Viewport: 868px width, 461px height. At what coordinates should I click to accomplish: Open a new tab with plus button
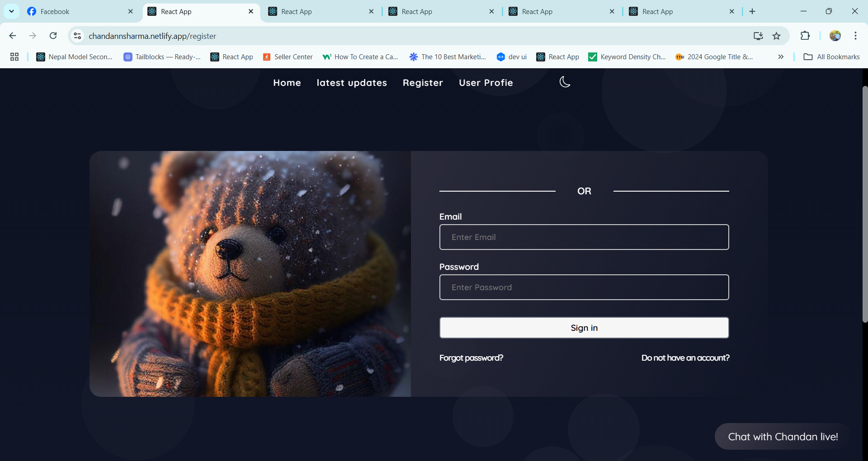(x=752, y=11)
